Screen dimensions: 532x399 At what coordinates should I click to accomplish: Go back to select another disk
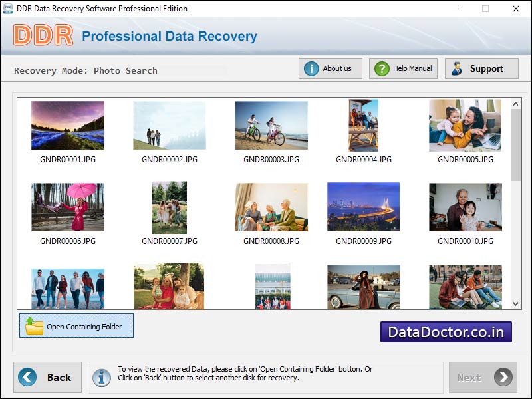[47, 377]
